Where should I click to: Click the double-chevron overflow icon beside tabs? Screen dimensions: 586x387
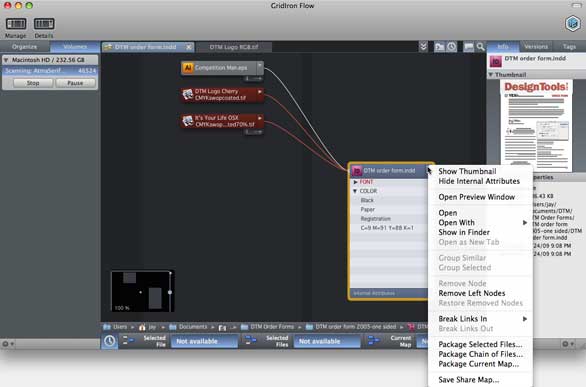[x=423, y=47]
